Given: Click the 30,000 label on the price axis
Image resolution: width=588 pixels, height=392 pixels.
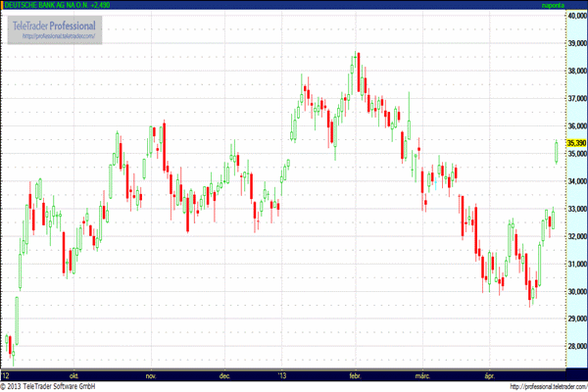Looking at the screenshot, I should point(576,292).
